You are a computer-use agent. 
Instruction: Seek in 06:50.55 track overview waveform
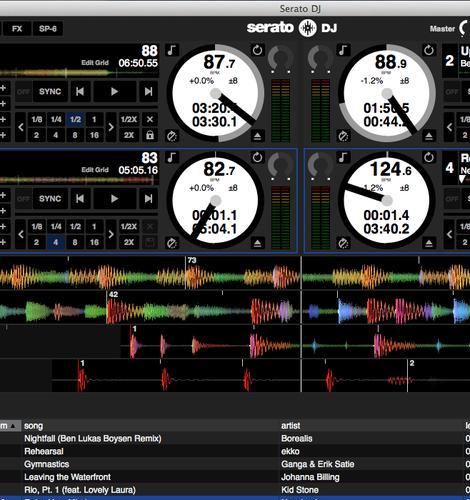tap(79, 73)
